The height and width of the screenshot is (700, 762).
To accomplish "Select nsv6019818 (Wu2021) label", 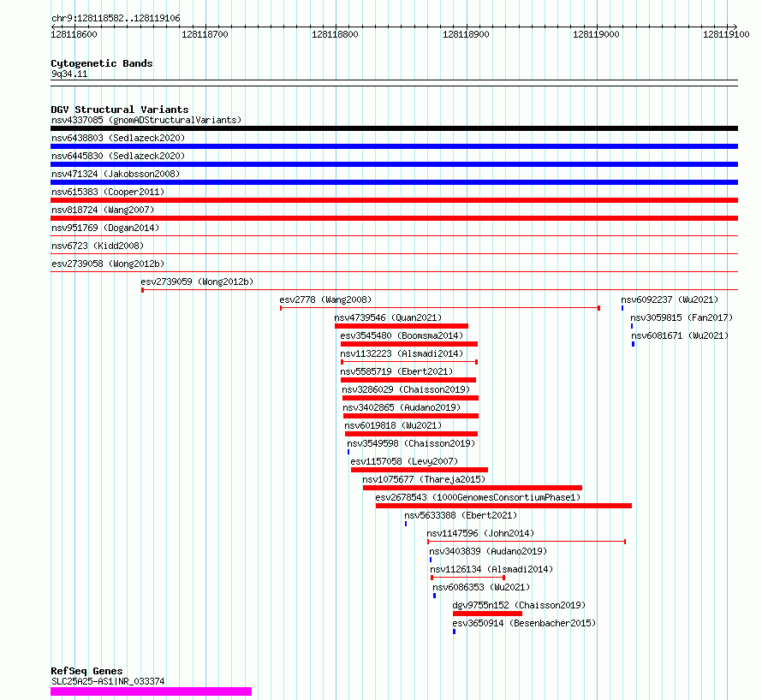I will 394,425.
